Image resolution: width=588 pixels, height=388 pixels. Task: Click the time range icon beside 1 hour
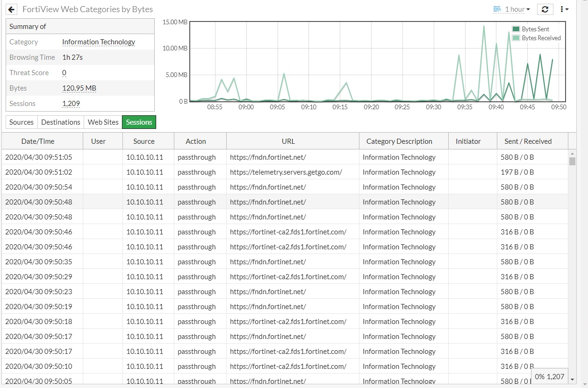pyautogui.click(x=497, y=9)
